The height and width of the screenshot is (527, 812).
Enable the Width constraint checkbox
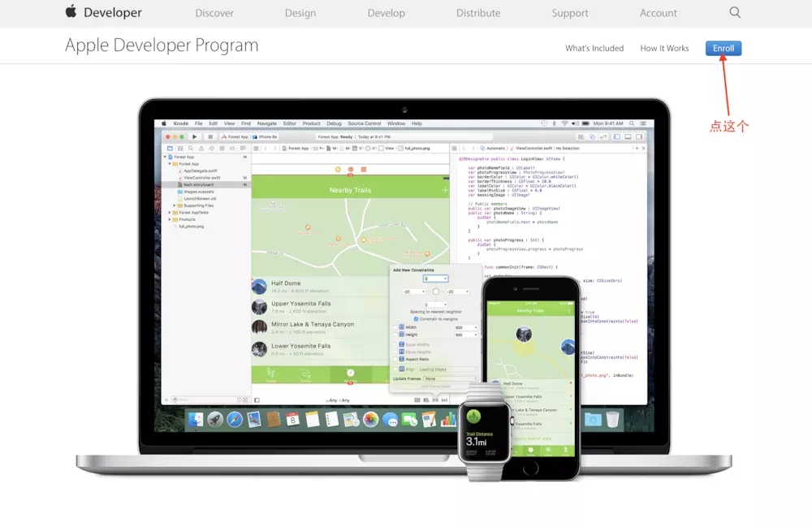(x=395, y=327)
